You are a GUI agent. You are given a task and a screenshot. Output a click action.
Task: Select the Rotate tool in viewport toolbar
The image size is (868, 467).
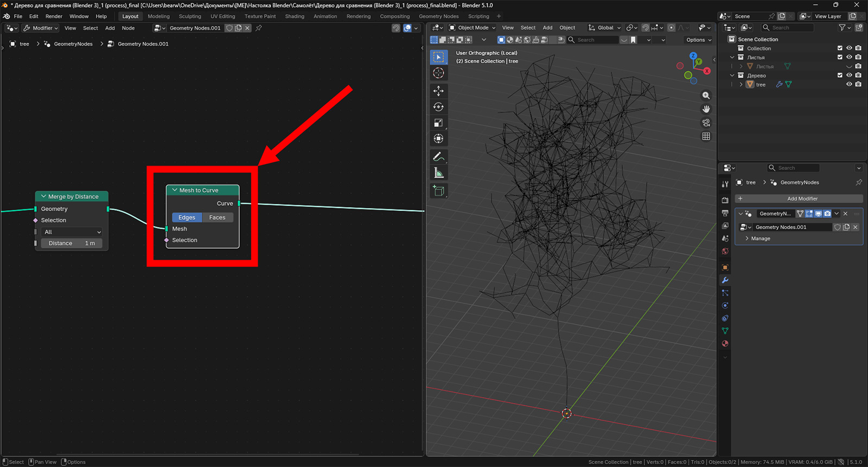coord(438,107)
